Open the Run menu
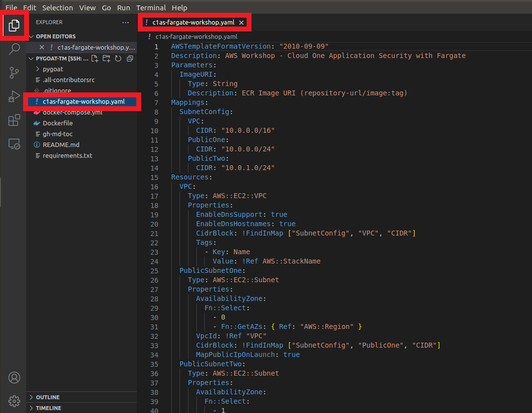Image resolution: width=532 pixels, height=413 pixels. click(x=124, y=7)
